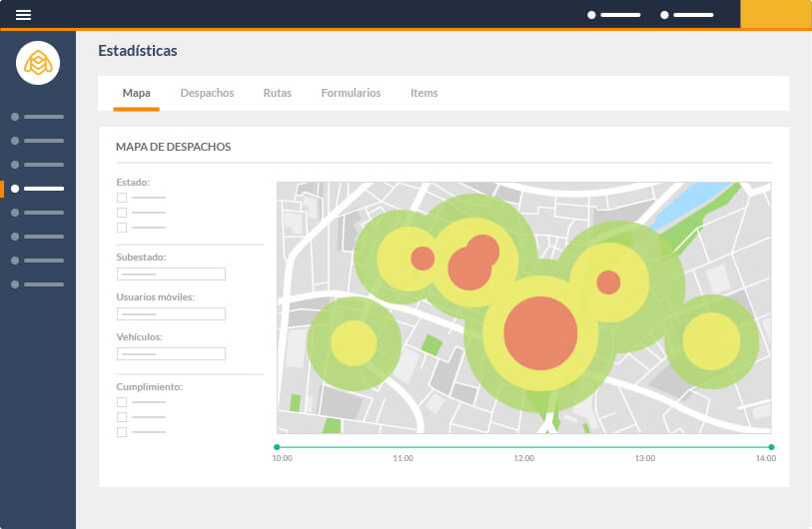The width and height of the screenshot is (812, 529).
Task: Tick the first Cumplimiento checkbox
Action: point(122,402)
